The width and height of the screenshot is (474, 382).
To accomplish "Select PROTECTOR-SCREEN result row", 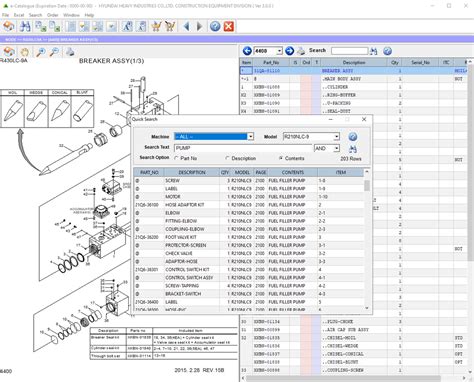I will pyautogui.click(x=249, y=245).
